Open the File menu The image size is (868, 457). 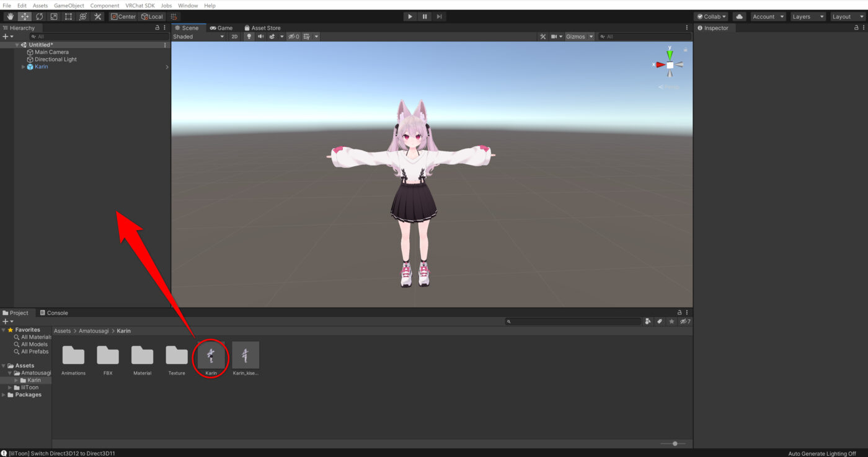(7, 6)
